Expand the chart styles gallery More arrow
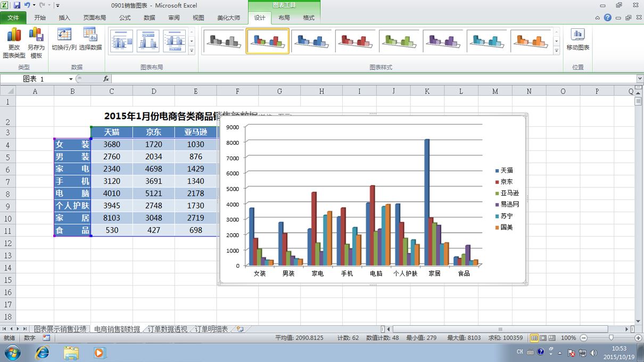The height and width of the screenshot is (362, 644). (x=557, y=51)
